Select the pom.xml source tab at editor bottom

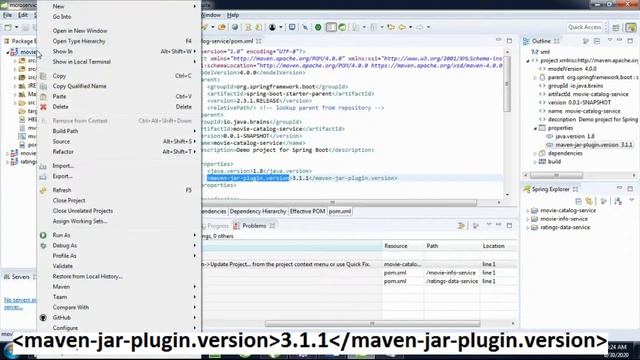[340, 211]
